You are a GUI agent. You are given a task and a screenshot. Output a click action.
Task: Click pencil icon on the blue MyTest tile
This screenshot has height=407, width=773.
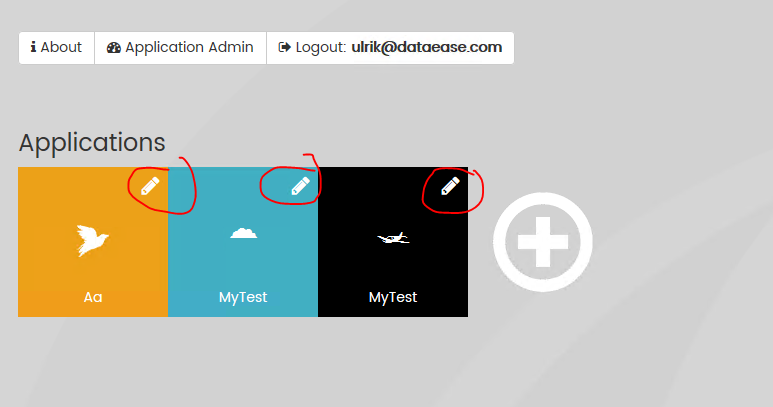pyautogui.click(x=300, y=186)
